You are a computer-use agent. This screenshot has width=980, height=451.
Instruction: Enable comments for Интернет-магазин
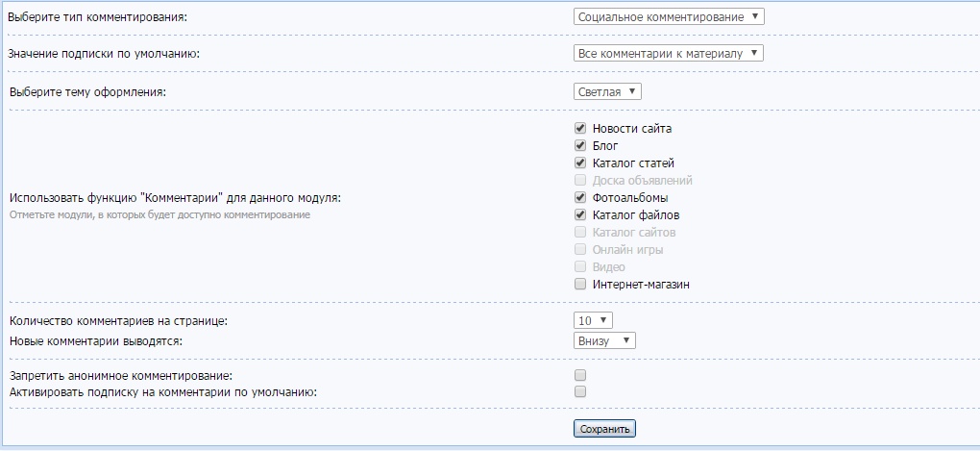click(580, 284)
